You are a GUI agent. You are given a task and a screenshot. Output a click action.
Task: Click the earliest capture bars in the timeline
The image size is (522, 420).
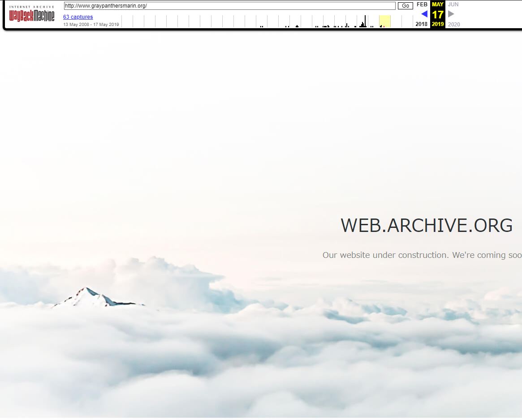point(262,26)
